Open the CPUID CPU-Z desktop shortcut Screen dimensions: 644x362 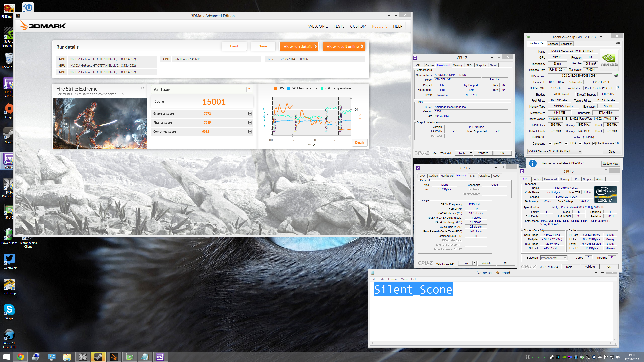point(9,87)
